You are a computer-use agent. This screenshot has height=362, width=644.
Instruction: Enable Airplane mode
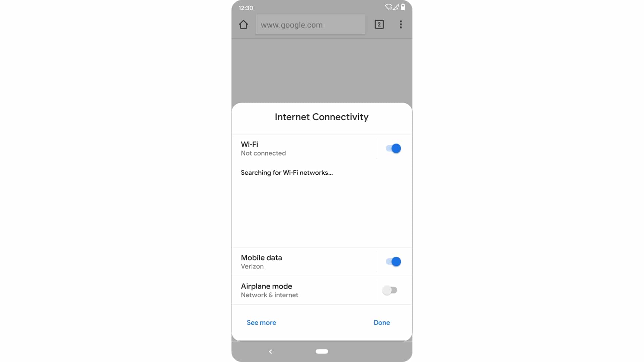[390, 290]
